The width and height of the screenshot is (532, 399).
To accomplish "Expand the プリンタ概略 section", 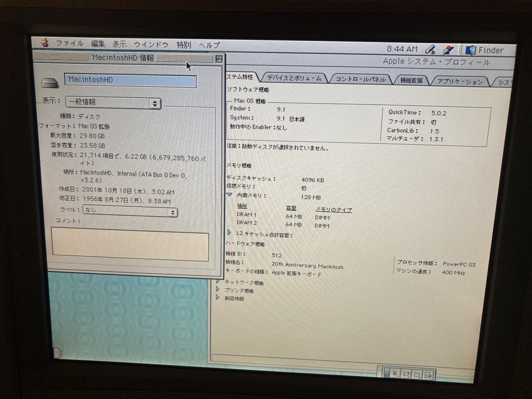I will click(x=218, y=289).
